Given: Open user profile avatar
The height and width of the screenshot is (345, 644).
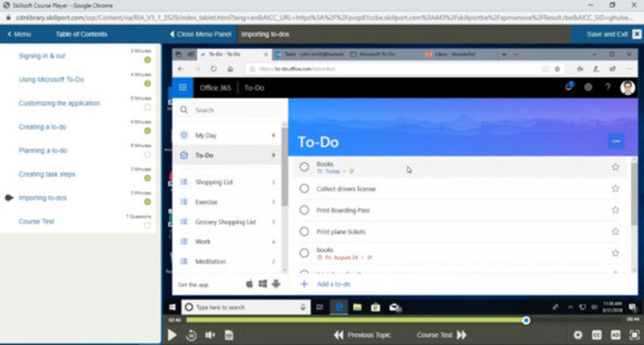Looking at the screenshot, I should click(627, 88).
